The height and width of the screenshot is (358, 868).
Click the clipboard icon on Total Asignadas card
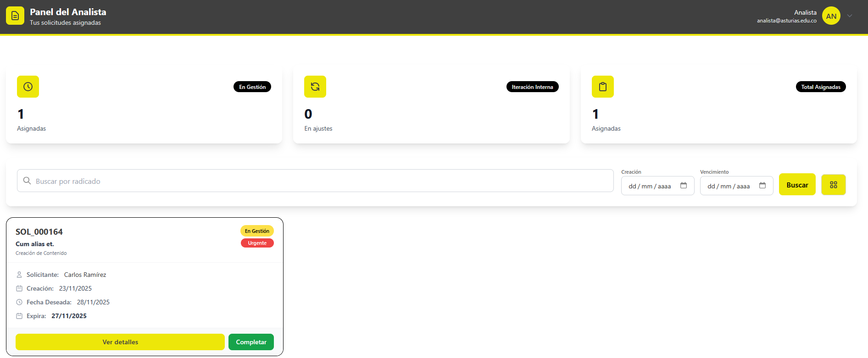[x=602, y=87]
